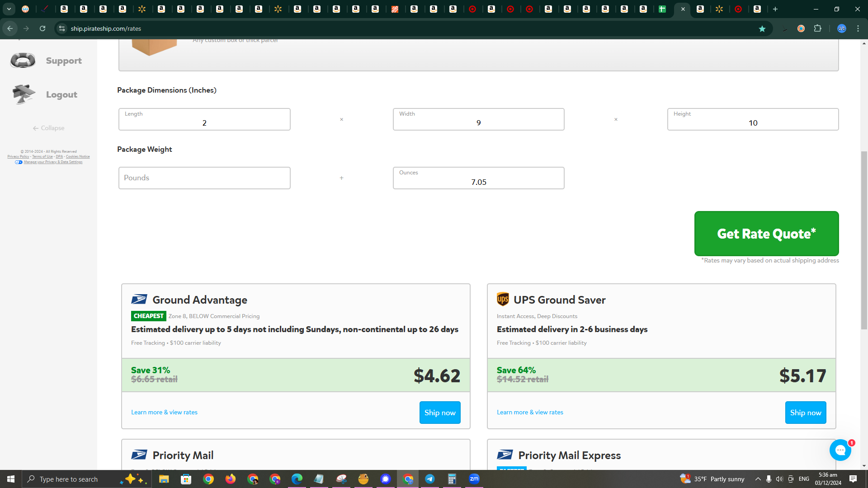Switch to the Home Depot tab
Viewport: 868px width, 488px height.
395,9
